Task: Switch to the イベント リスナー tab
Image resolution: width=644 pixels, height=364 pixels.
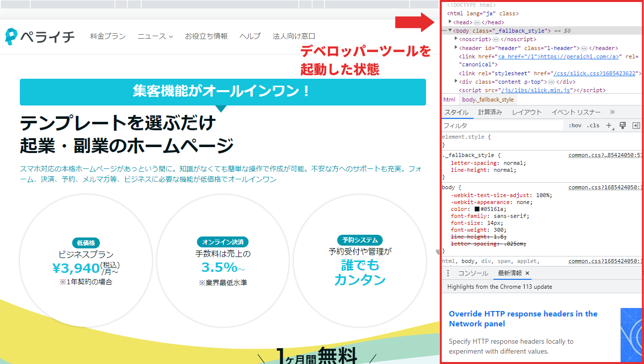Action: click(576, 112)
